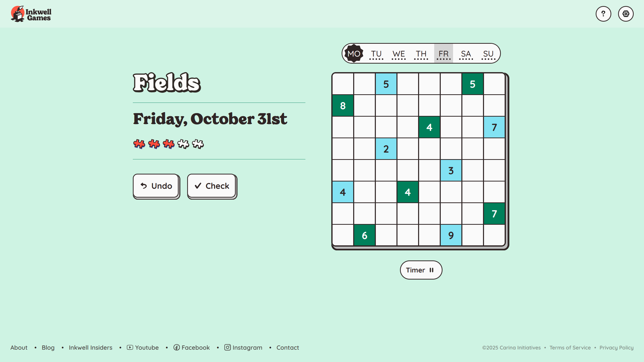Open the settings gear icon
Image resolution: width=644 pixels, height=362 pixels.
(x=626, y=14)
